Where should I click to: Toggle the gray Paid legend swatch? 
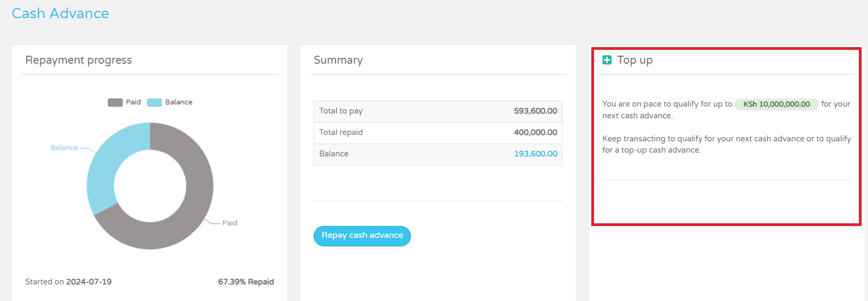(x=115, y=102)
